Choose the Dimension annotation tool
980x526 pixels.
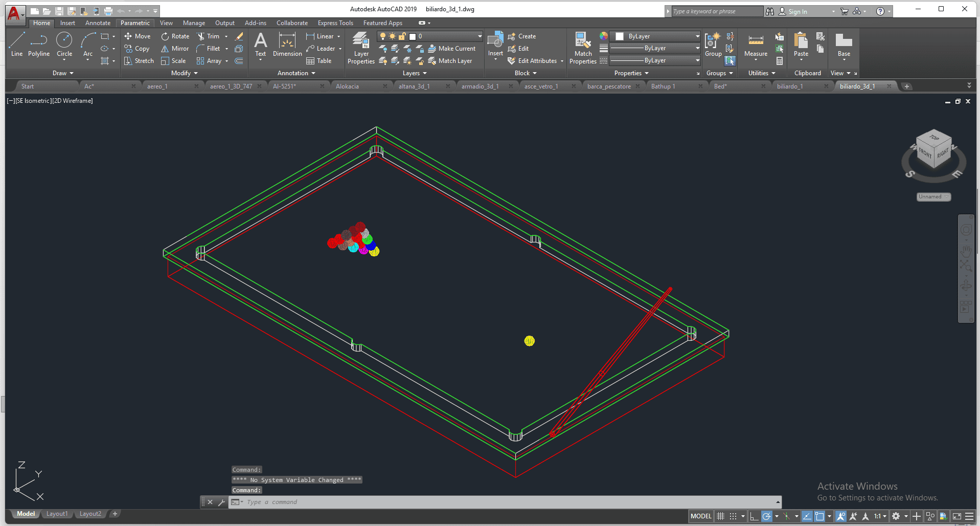pos(287,45)
